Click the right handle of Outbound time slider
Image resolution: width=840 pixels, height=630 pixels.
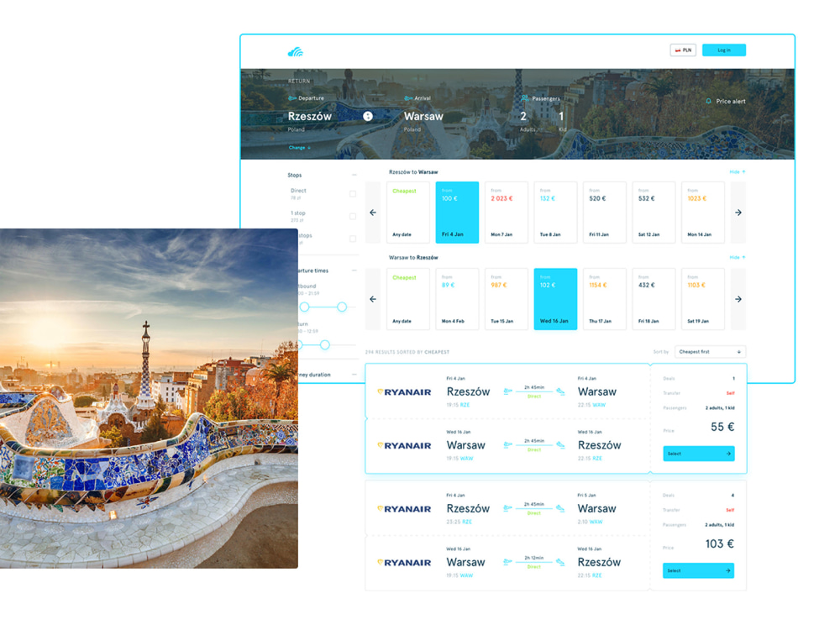(x=342, y=307)
